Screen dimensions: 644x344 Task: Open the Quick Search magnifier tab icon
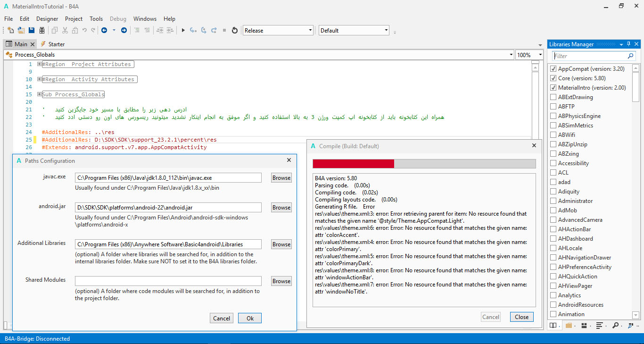coord(615,326)
